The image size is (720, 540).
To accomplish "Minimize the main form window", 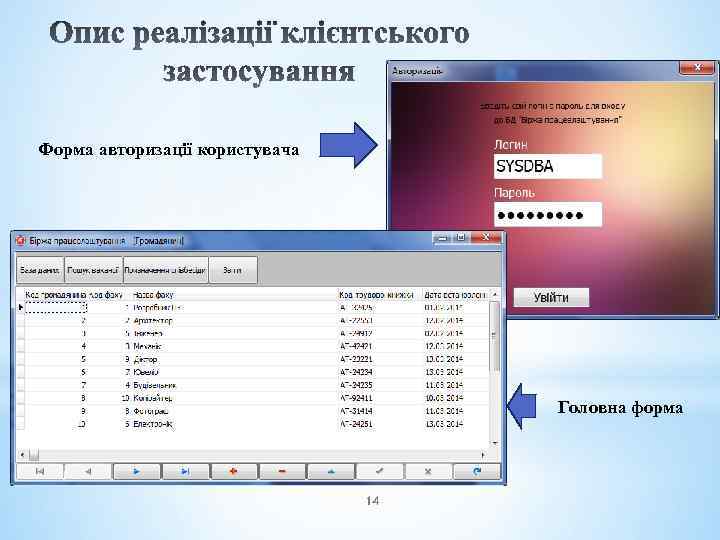I will 443,237.
